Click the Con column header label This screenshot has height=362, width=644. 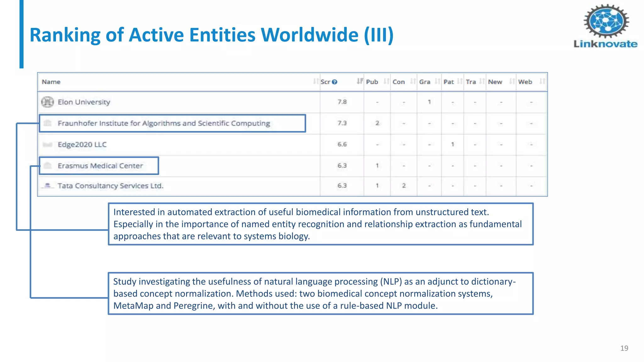click(399, 82)
